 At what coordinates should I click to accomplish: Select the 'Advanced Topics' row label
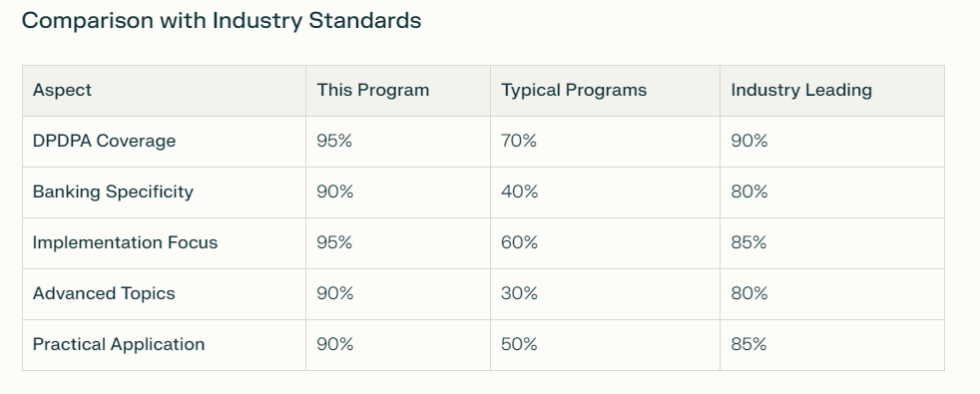[x=104, y=293]
